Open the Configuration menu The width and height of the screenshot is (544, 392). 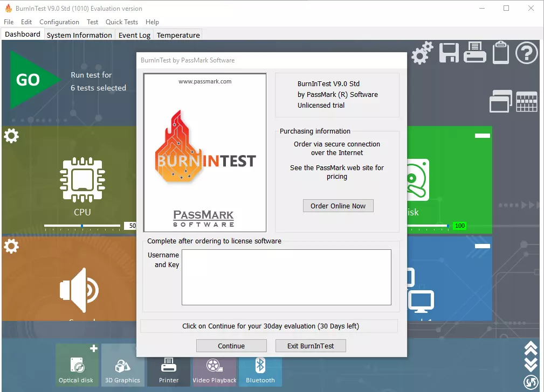59,22
